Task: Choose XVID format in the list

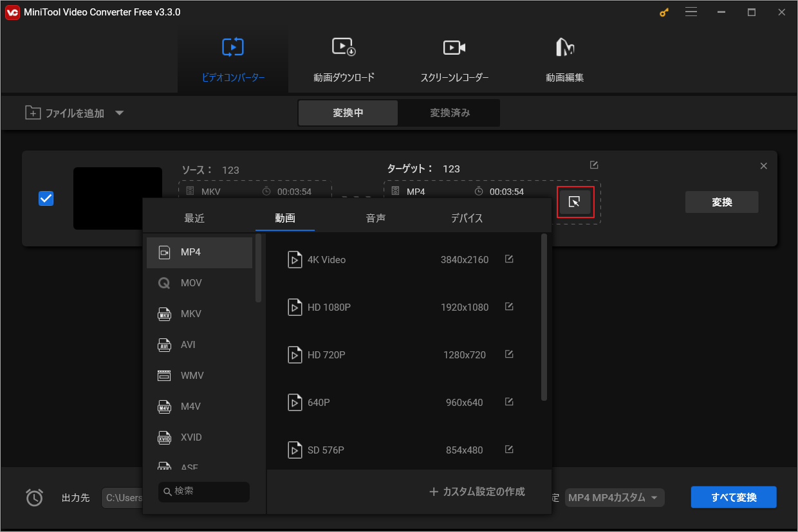Action: click(x=199, y=437)
